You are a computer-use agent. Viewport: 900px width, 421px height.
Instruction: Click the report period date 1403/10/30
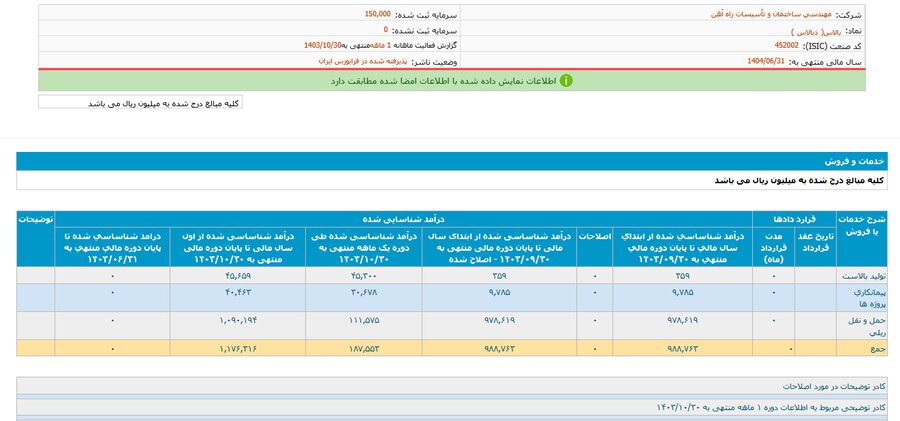pos(324,46)
